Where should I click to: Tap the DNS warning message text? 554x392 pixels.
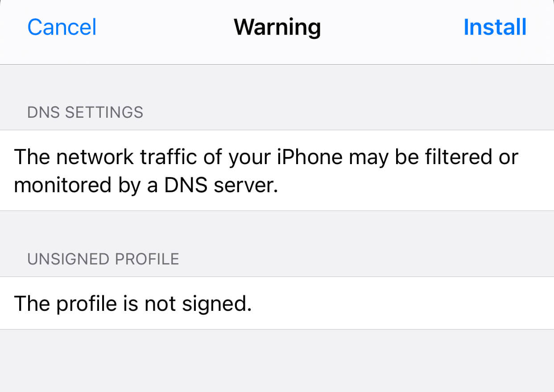tap(266, 170)
